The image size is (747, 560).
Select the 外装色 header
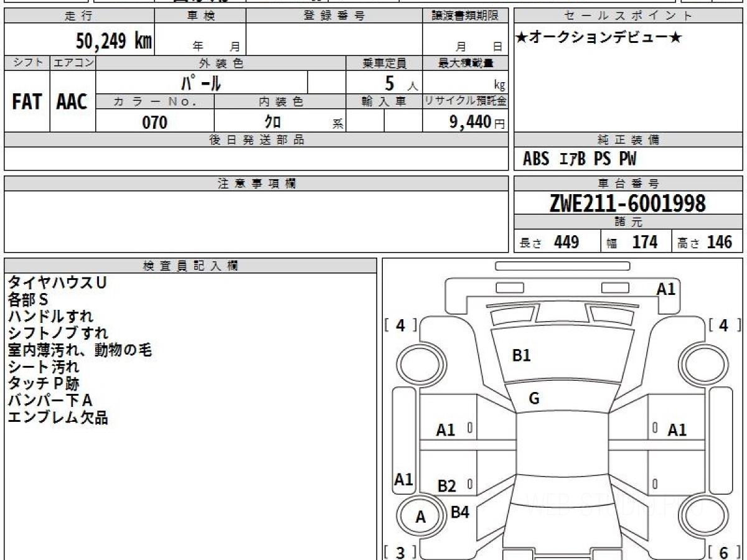pyautogui.click(x=221, y=63)
